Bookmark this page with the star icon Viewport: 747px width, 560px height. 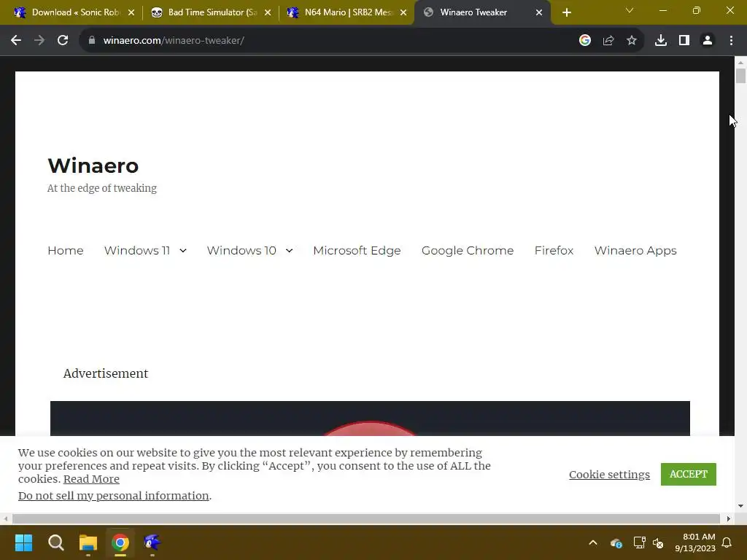pyautogui.click(x=632, y=41)
